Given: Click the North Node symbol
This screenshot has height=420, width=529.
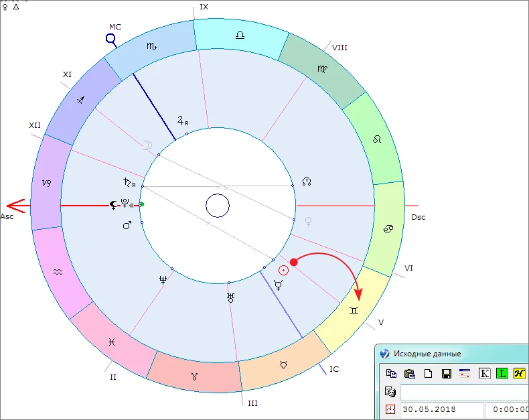Looking at the screenshot, I should 307,182.
